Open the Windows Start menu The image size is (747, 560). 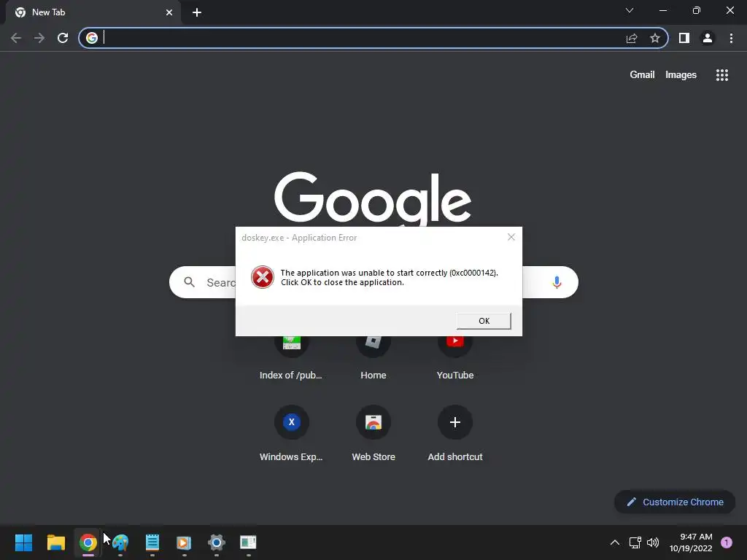coord(23,542)
